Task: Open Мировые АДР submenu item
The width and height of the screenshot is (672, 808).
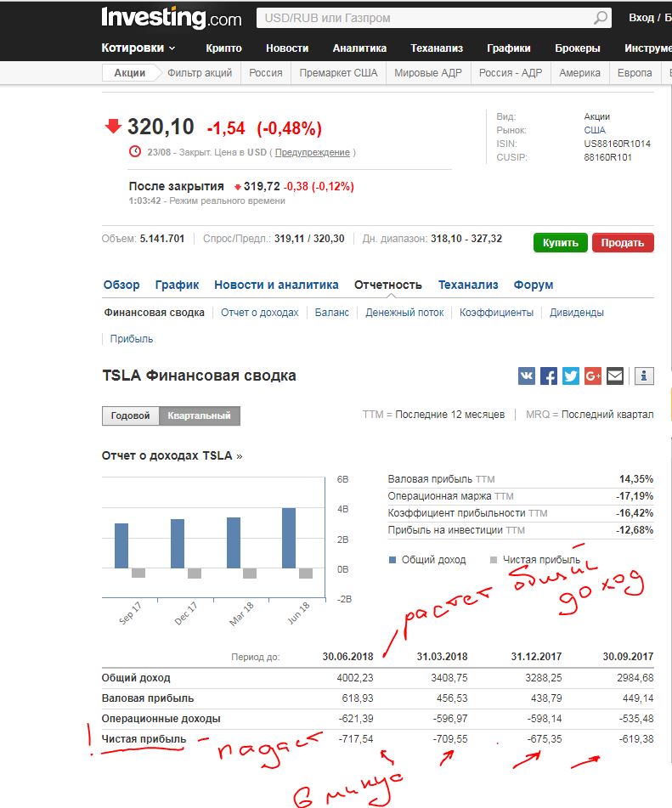Action: (x=428, y=73)
